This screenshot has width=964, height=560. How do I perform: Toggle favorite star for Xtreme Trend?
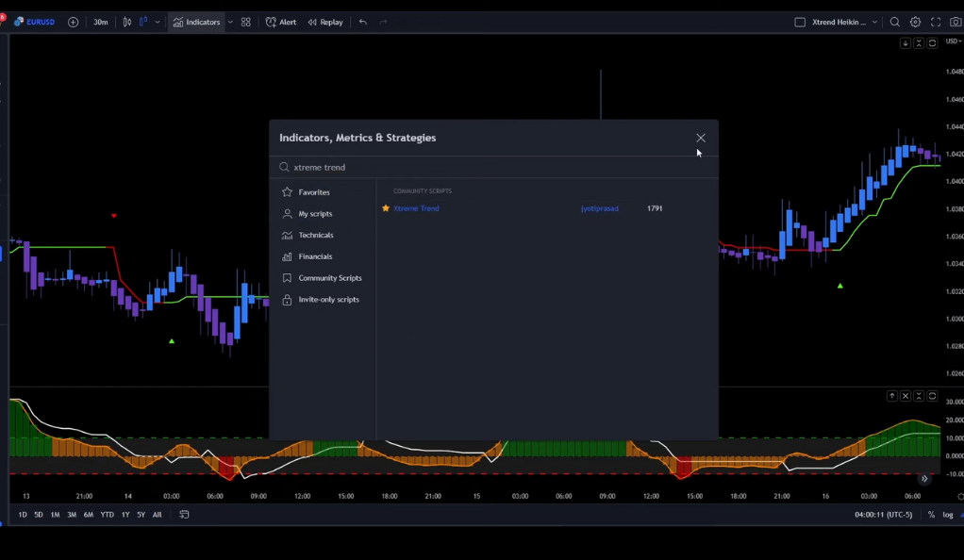pyautogui.click(x=386, y=208)
